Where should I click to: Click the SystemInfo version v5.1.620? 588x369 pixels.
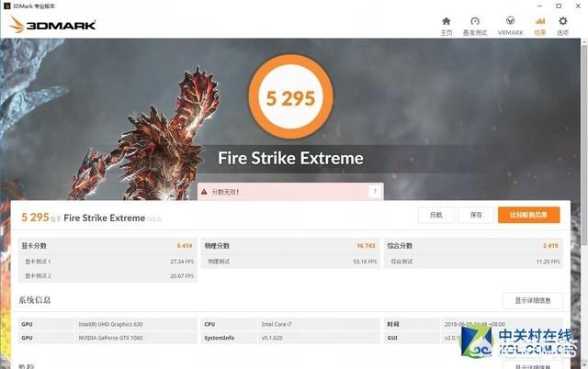pyautogui.click(x=272, y=338)
